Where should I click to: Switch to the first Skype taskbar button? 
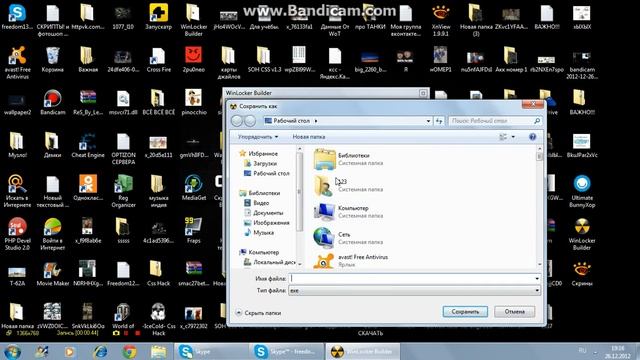tap(212, 351)
